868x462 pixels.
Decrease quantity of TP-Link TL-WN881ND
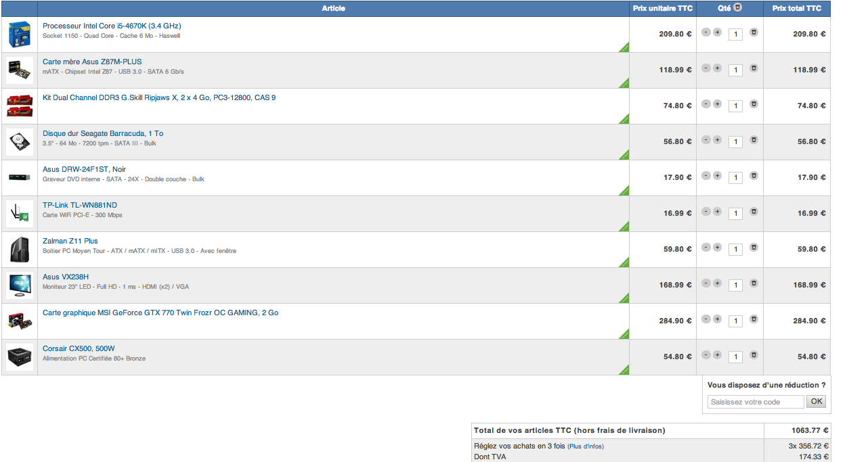click(x=706, y=212)
